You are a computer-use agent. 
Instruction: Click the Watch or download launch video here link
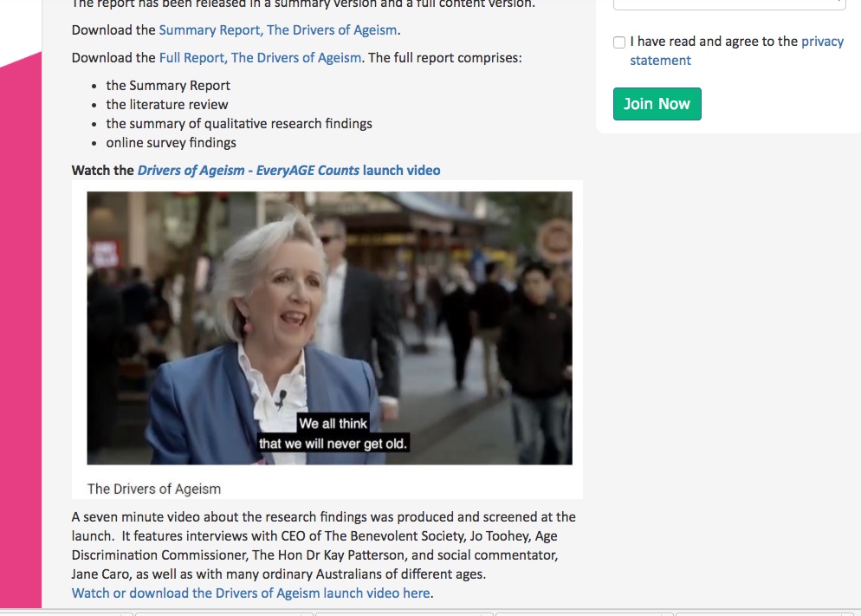coord(251,593)
